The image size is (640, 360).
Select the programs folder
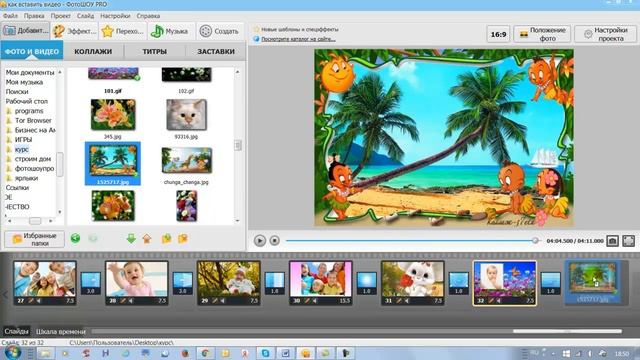coord(29,111)
